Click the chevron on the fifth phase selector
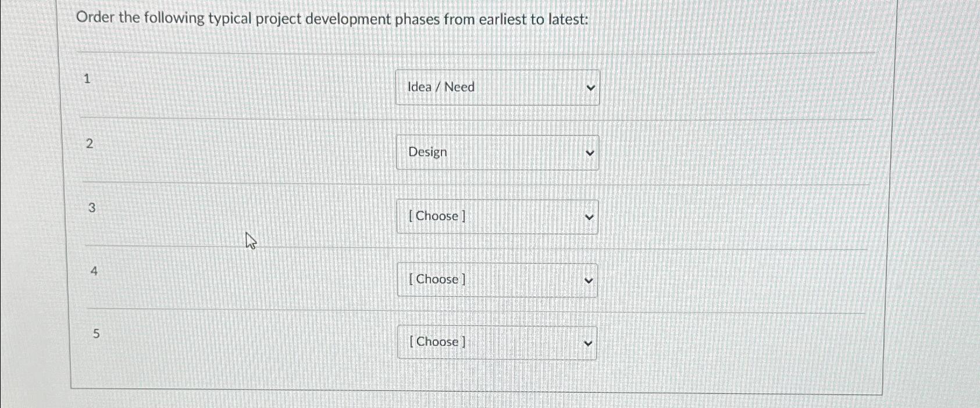This screenshot has height=408, width=980. point(588,342)
